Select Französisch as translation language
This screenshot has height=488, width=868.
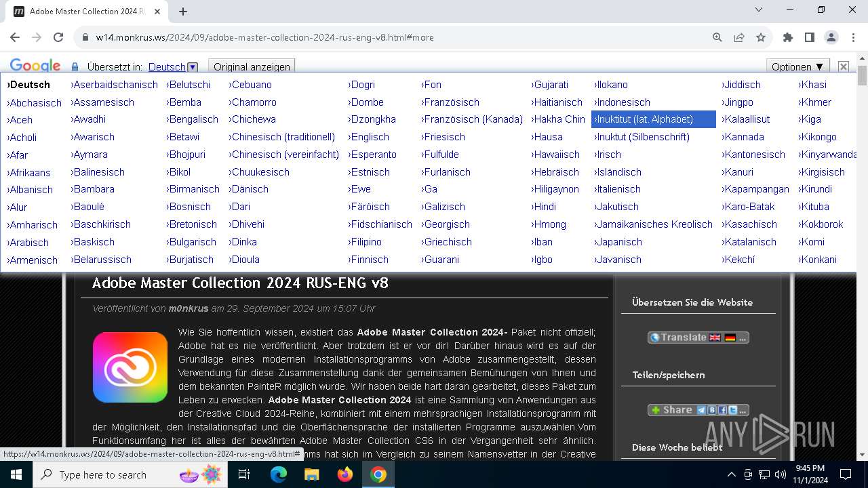pos(450,102)
